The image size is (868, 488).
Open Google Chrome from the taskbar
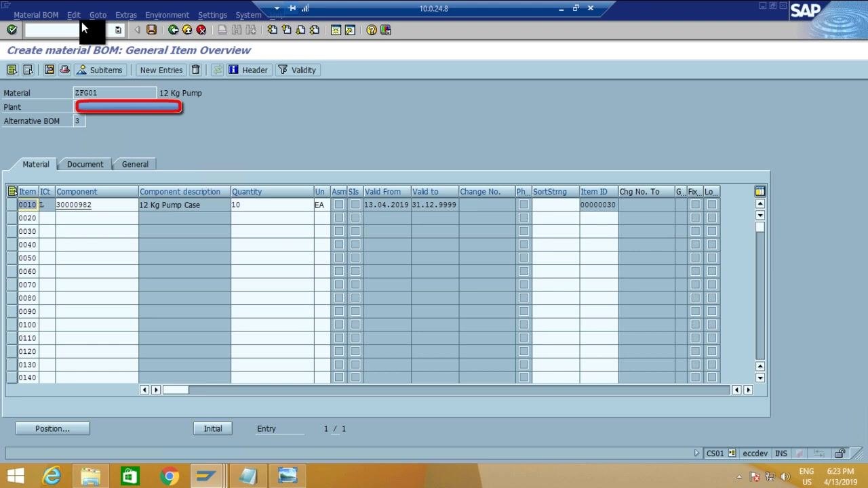coord(170,476)
